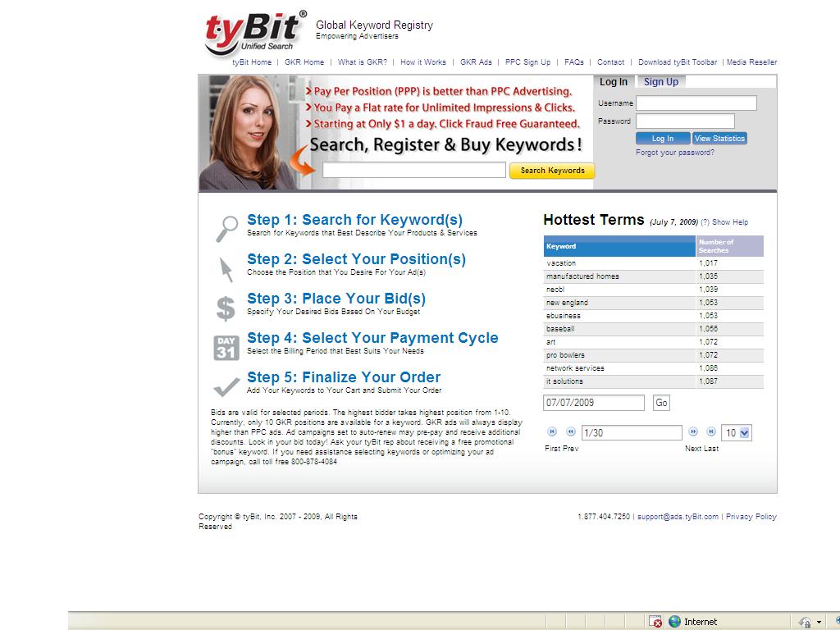
Task: Go to the last page of Hottest Terms
Action: 711,431
